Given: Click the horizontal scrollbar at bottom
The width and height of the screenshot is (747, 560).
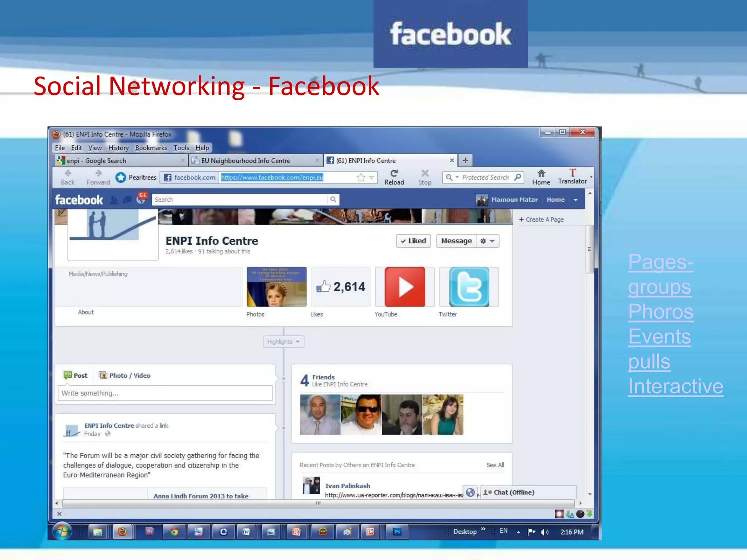Looking at the screenshot, I should [318, 503].
